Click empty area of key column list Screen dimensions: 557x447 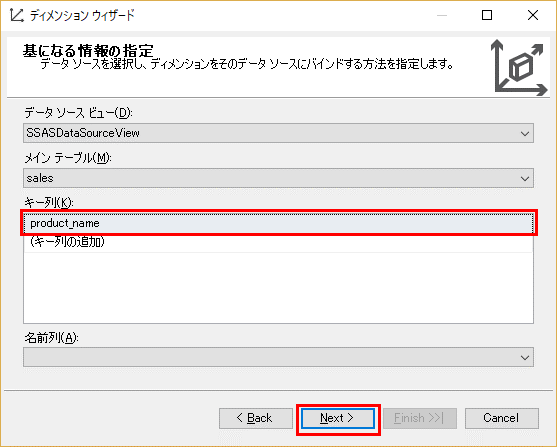(x=279, y=288)
